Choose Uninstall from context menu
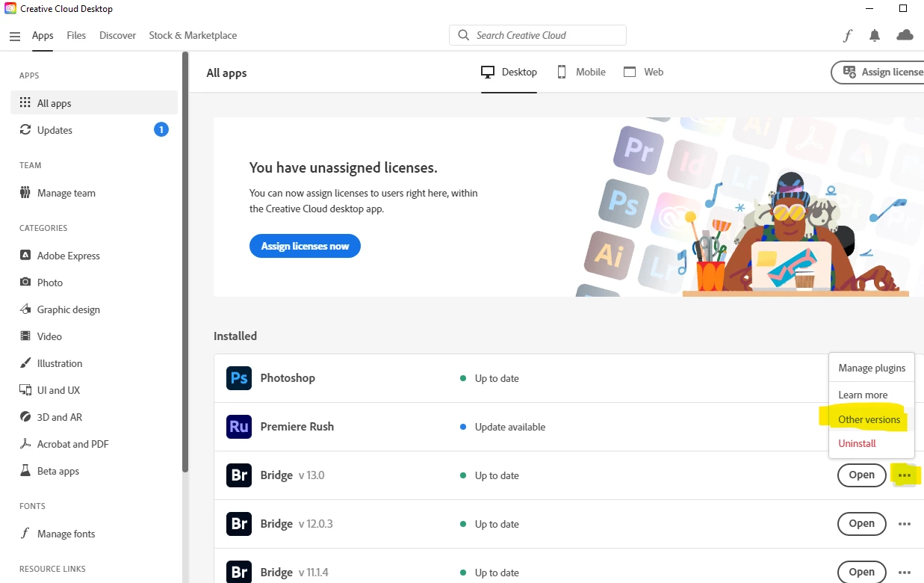This screenshot has width=924, height=583. pyautogui.click(x=872, y=443)
